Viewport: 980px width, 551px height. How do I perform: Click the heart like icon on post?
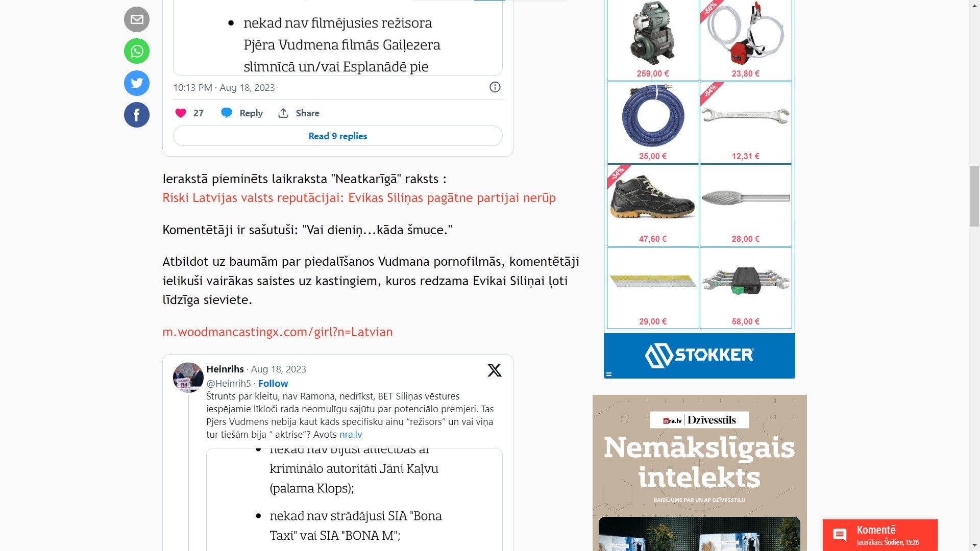tap(181, 112)
